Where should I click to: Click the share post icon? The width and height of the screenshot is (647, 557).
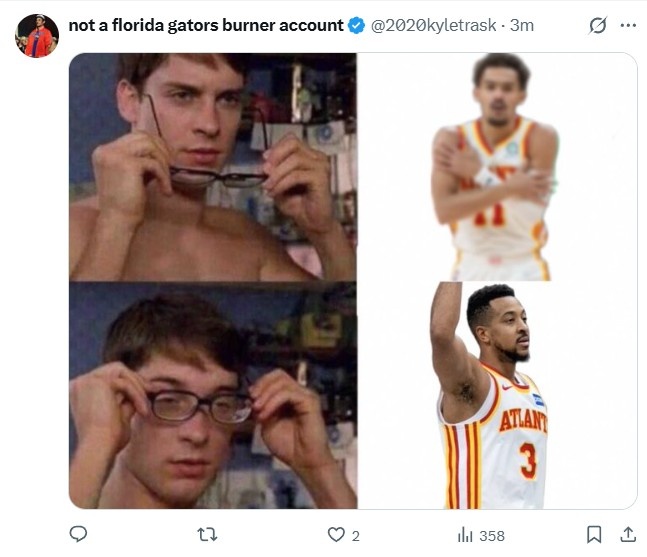[x=628, y=535]
